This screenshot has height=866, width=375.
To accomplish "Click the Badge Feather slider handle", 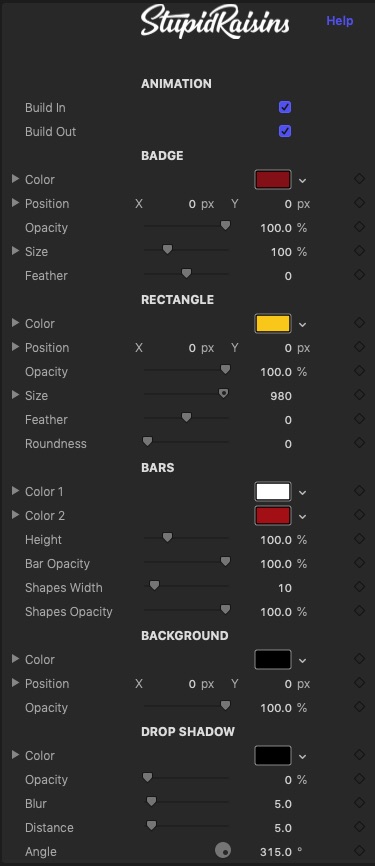I will (187, 273).
